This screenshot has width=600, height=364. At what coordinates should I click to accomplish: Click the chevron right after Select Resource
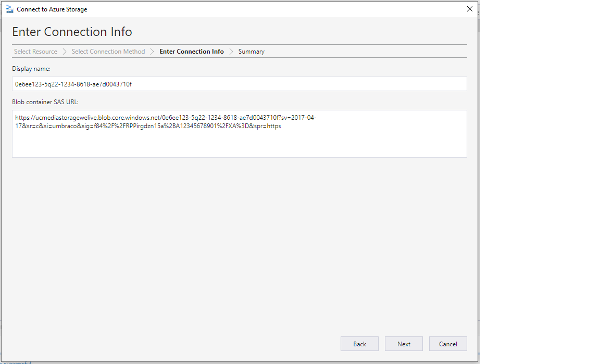(x=65, y=52)
